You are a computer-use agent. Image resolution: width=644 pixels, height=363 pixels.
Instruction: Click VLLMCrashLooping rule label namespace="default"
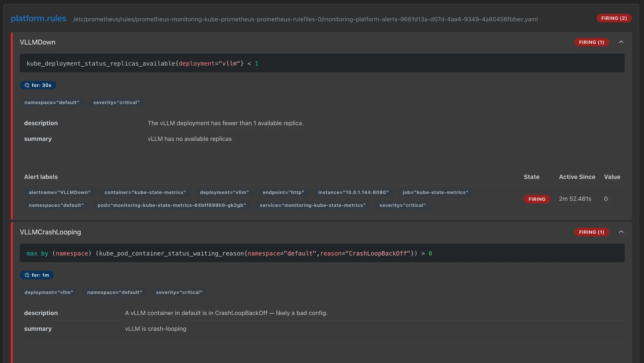point(115,292)
